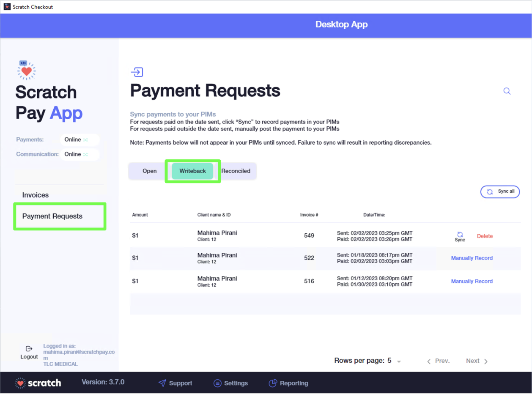This screenshot has height=394, width=532.
Task: Click the logged in email address
Action: (x=79, y=355)
